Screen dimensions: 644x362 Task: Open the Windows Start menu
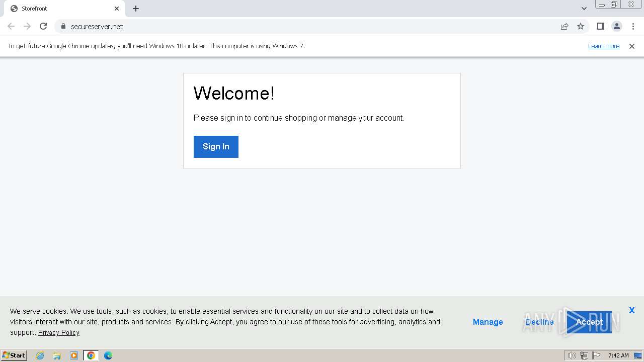(x=14, y=355)
